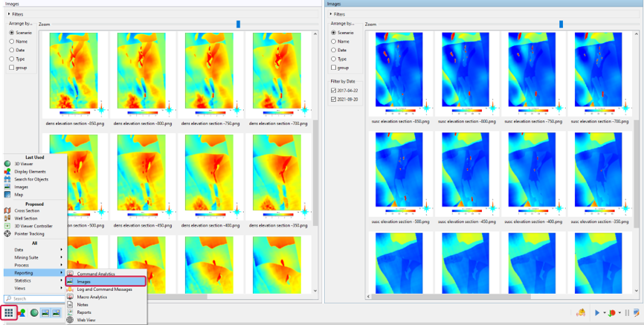The image size is (644, 325).
Task: Enable group checkbox in right Images panel
Action: pos(333,68)
